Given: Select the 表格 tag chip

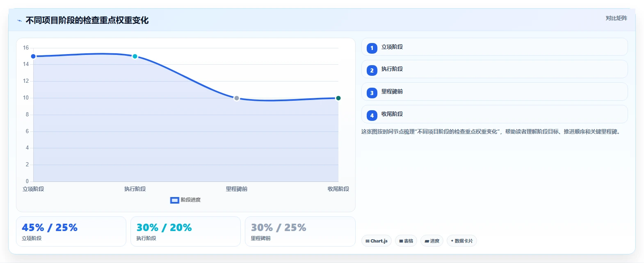Looking at the screenshot, I should pos(406,241).
